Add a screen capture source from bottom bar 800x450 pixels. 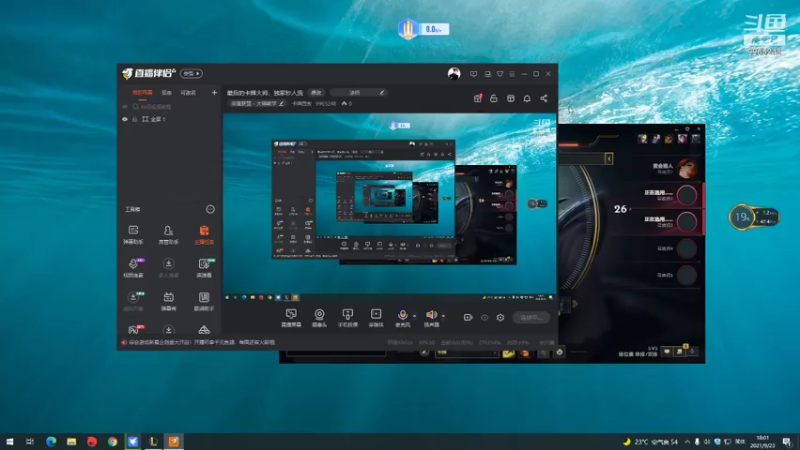[291, 317]
